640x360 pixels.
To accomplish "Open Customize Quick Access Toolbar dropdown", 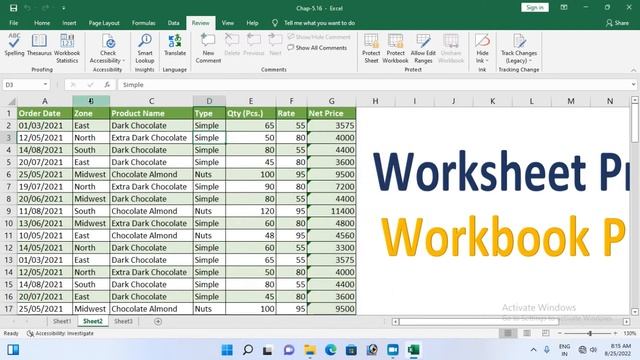I will [64, 8].
